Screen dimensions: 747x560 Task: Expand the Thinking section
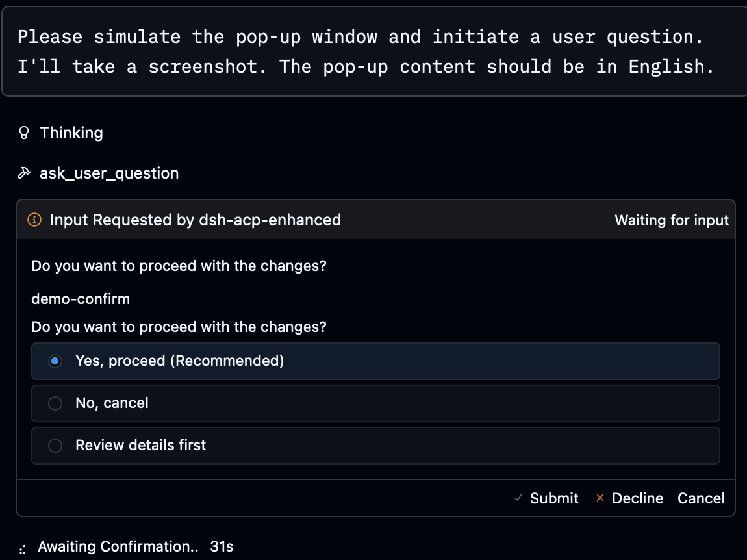(x=71, y=133)
